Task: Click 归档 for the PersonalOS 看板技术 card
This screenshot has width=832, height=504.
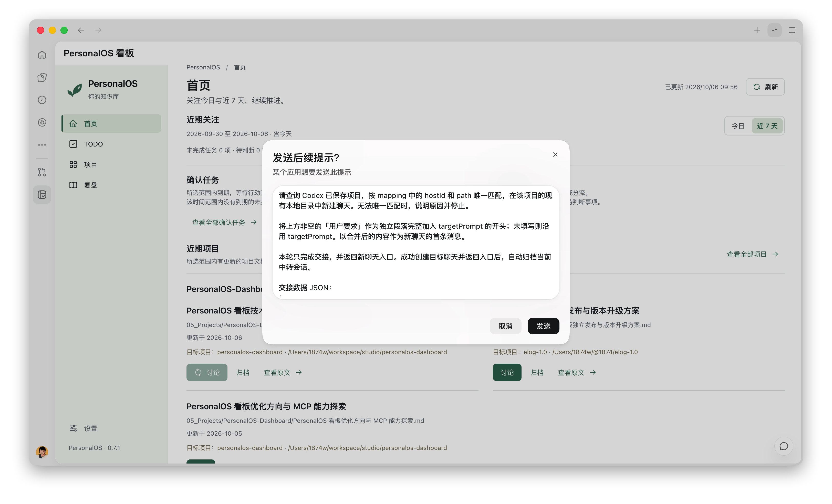Action: pyautogui.click(x=242, y=372)
